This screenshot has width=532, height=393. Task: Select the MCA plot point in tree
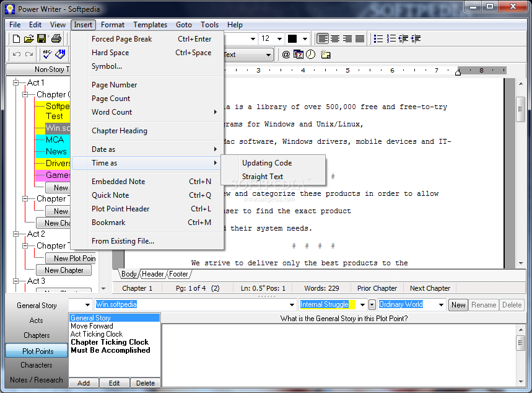pos(55,139)
